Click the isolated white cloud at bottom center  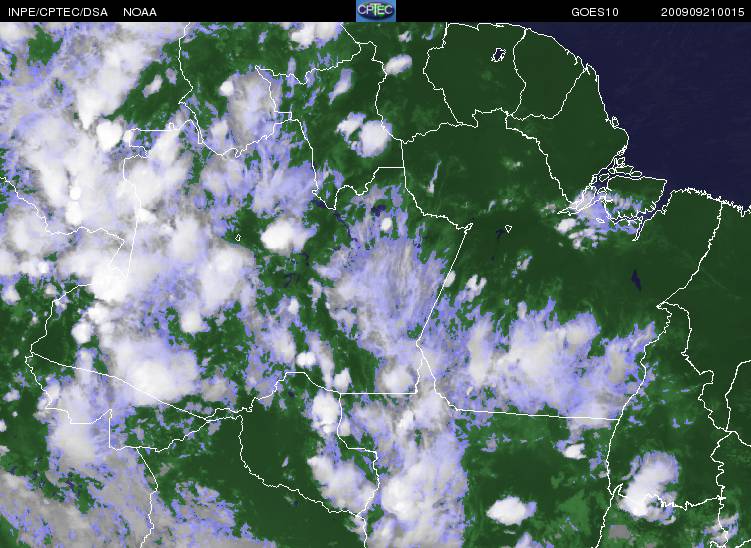[511, 510]
